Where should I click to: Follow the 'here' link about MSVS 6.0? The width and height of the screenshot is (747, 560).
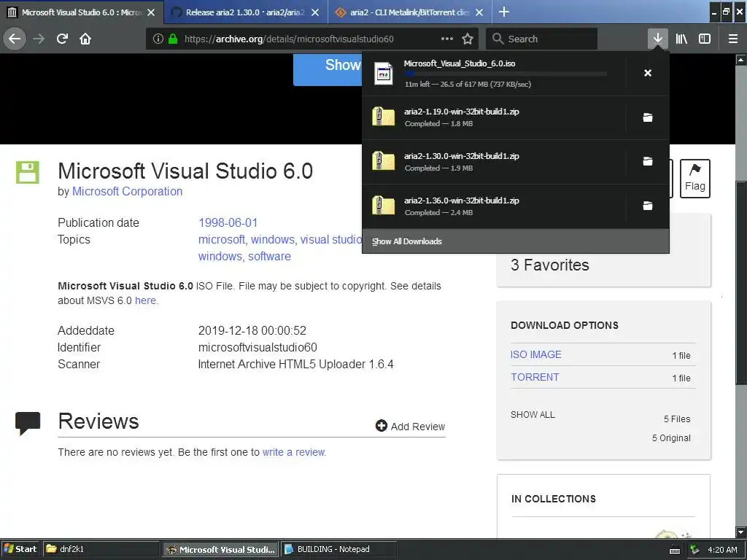tap(145, 300)
